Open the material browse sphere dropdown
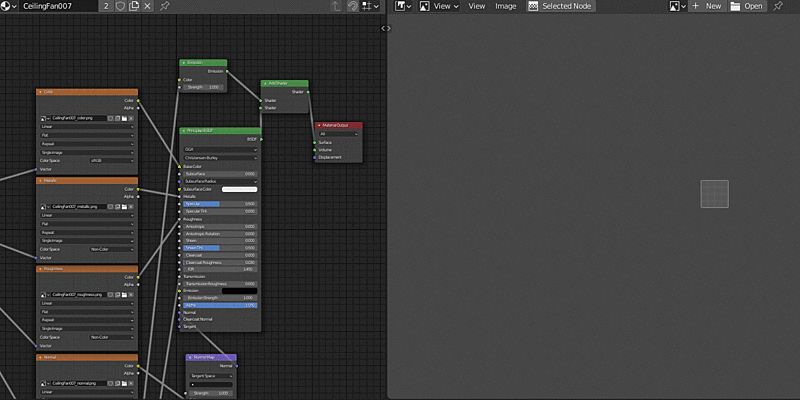The height and width of the screenshot is (400, 800). [x=9, y=6]
